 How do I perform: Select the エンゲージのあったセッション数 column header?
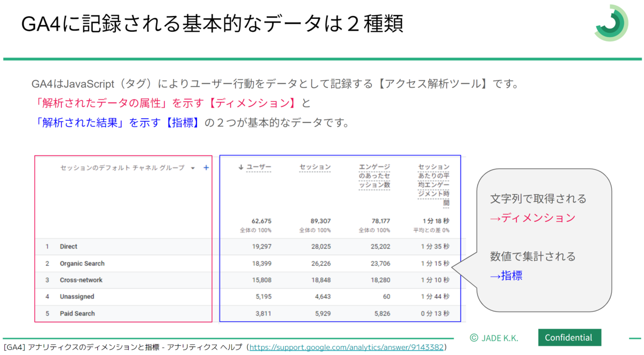pyautogui.click(x=375, y=176)
